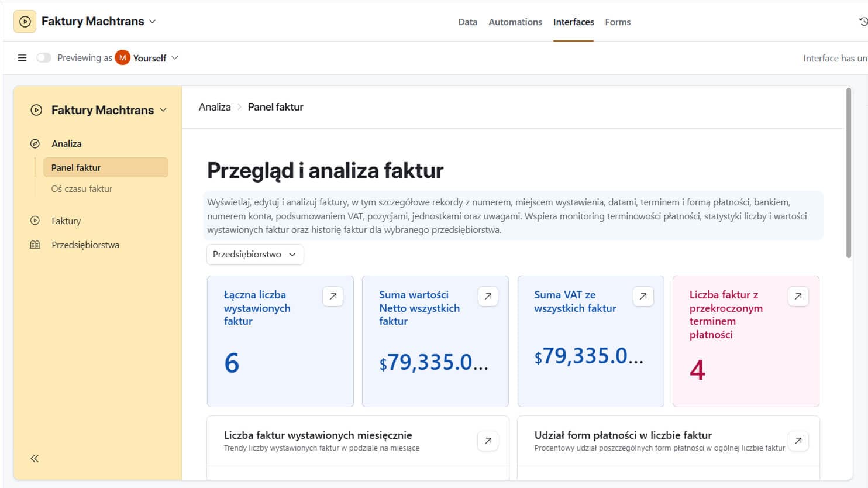
Task: Select Oś czasu faktur in the sidebar
Action: 81,188
